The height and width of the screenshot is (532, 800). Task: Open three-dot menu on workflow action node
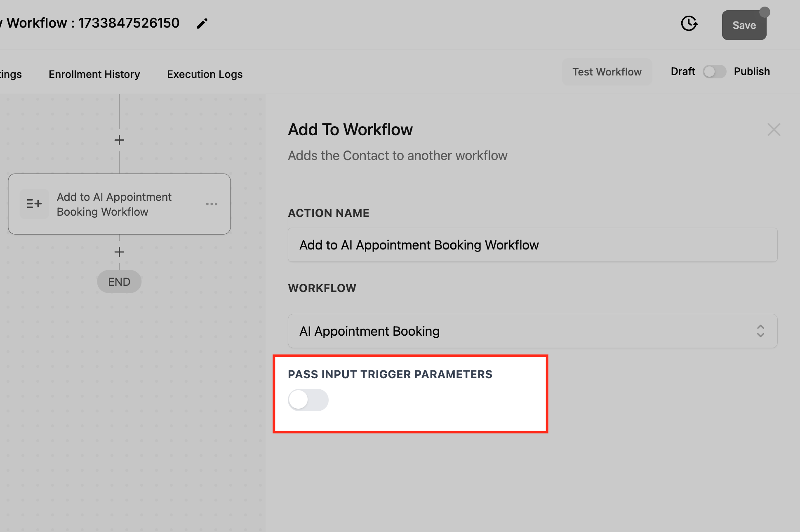[x=212, y=204]
